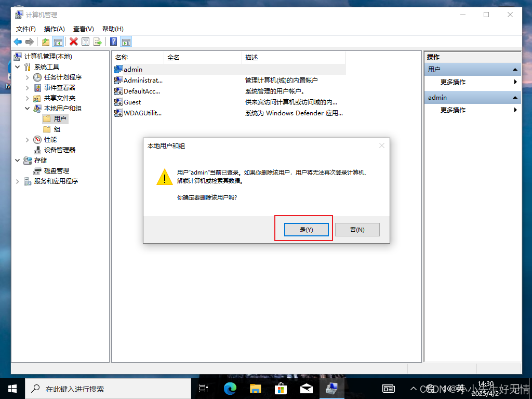Collapse the 系统工具 tree node
This screenshot has height=399, width=532.
(x=18, y=67)
